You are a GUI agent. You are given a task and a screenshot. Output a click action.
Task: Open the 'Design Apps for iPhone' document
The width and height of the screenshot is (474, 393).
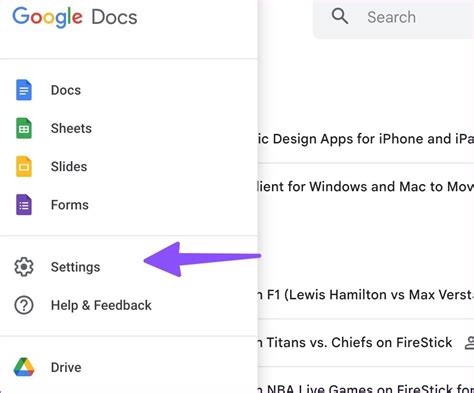tap(366, 139)
